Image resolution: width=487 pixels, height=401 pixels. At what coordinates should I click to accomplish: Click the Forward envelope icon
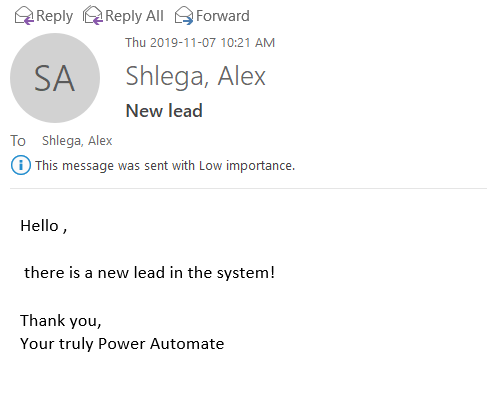(x=184, y=16)
